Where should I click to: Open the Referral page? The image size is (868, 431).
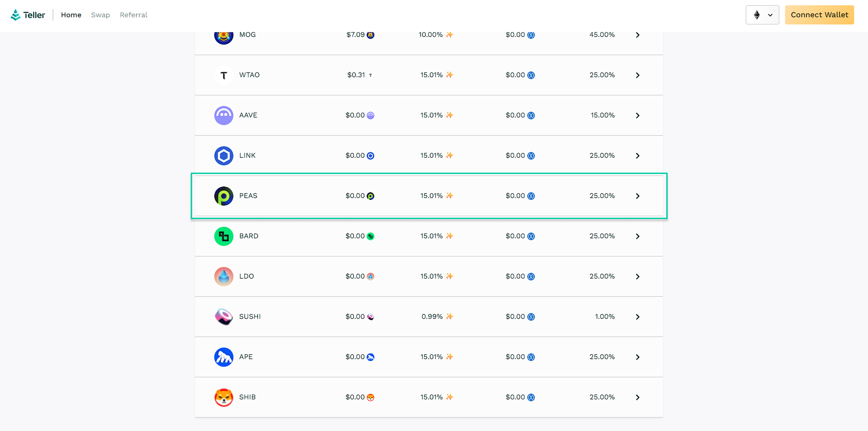tap(133, 15)
